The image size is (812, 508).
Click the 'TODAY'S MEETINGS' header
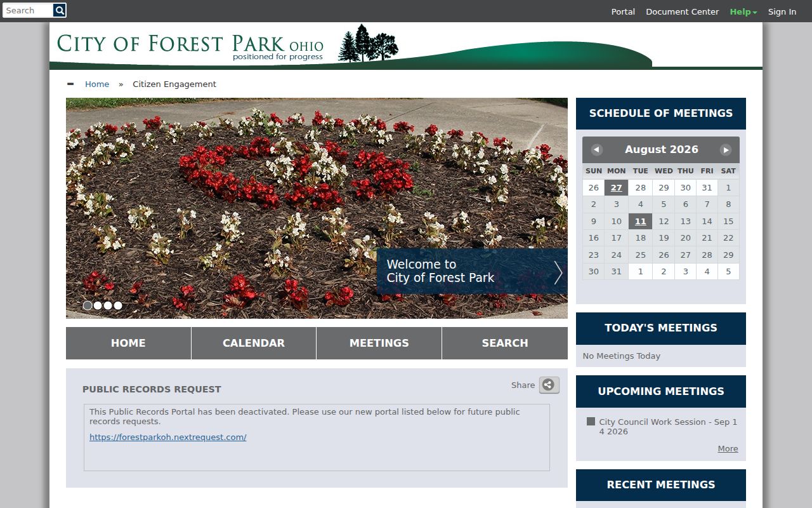click(661, 328)
